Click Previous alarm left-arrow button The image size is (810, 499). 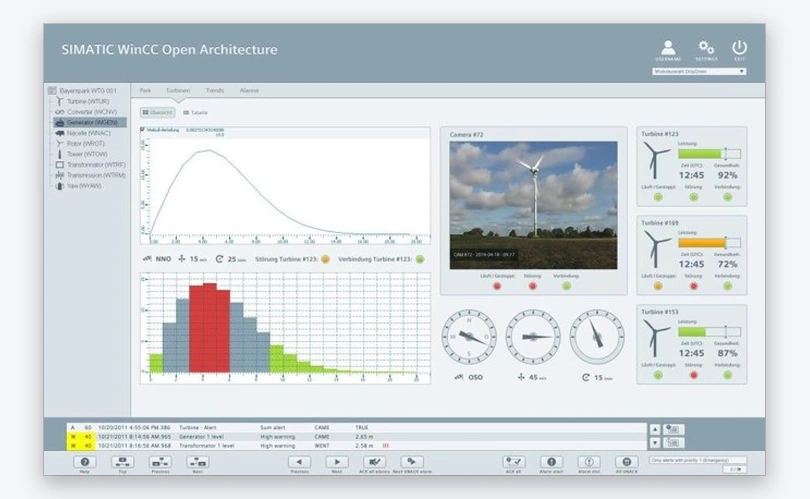click(299, 462)
